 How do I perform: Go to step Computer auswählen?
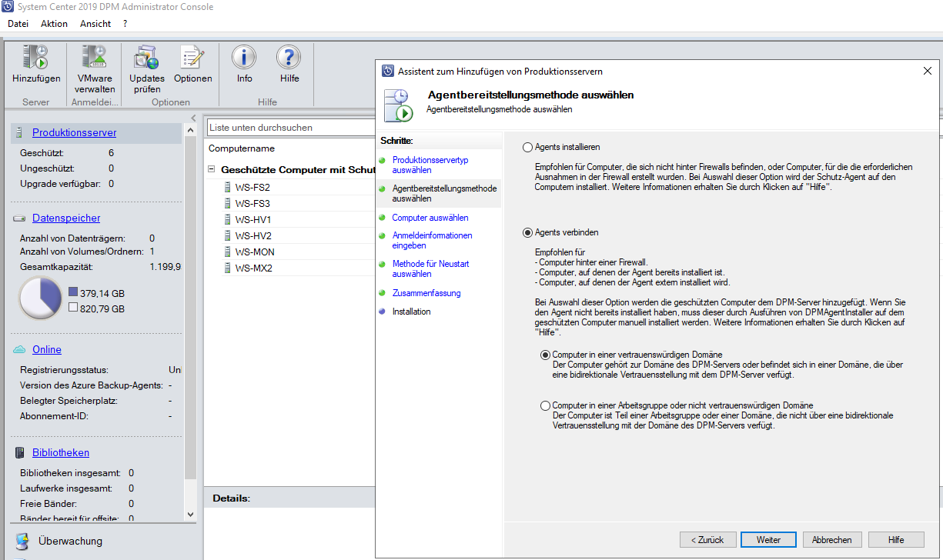point(430,218)
